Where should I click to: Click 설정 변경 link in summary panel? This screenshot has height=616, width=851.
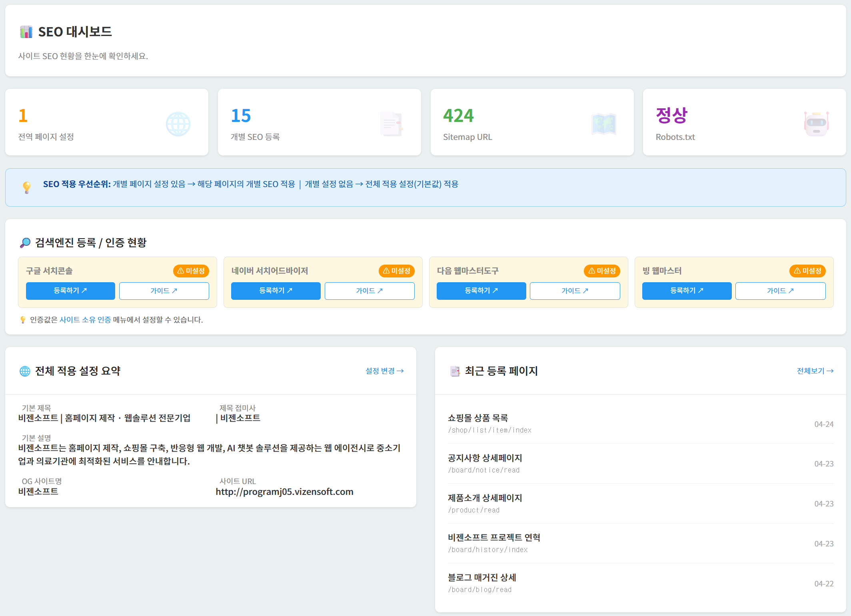coord(384,371)
